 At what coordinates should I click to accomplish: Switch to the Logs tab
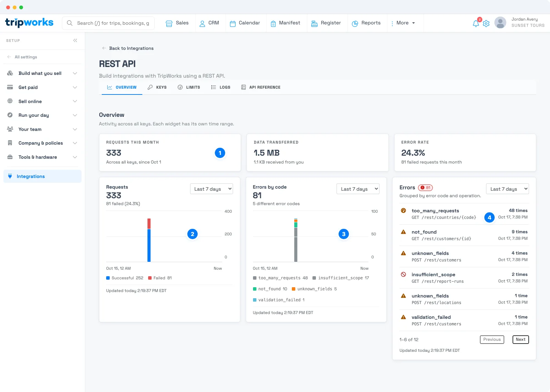tap(221, 87)
